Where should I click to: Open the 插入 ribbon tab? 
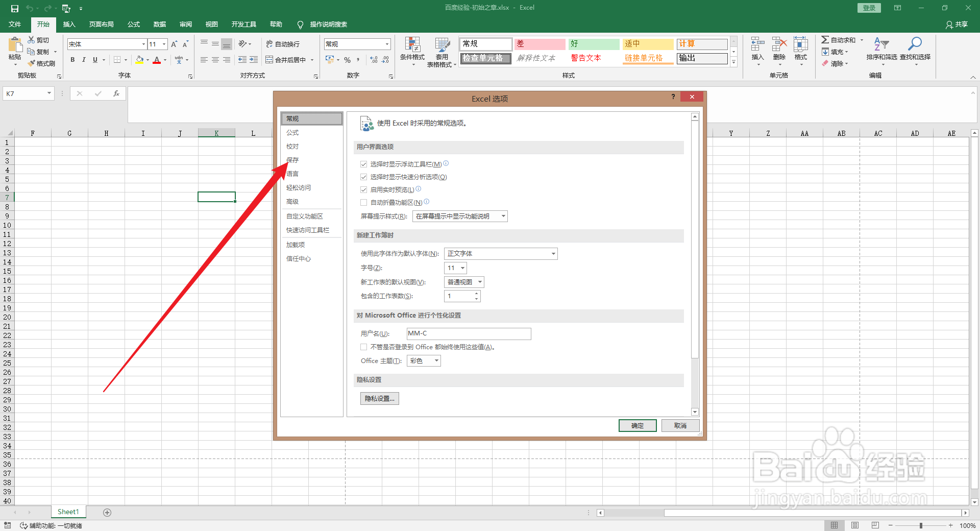69,25
